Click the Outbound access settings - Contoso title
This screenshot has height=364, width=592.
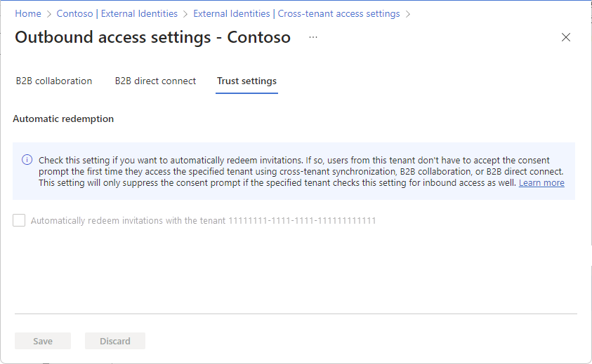(x=152, y=37)
